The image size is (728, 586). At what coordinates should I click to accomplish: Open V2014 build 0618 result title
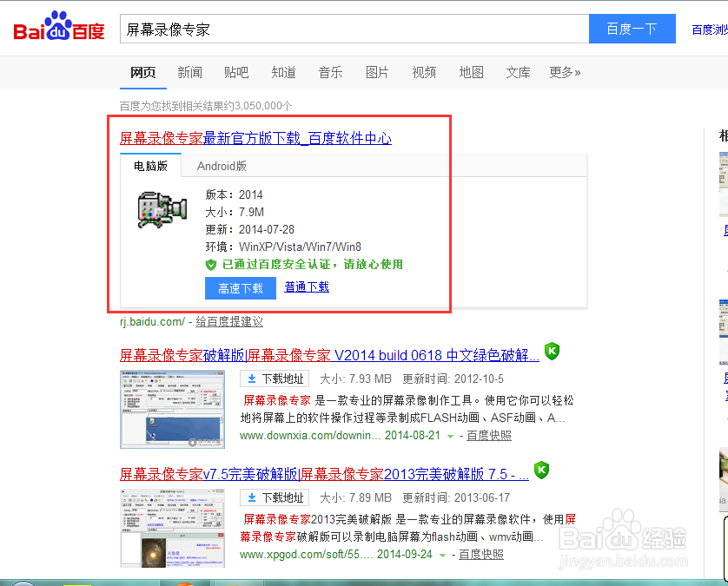(329, 355)
